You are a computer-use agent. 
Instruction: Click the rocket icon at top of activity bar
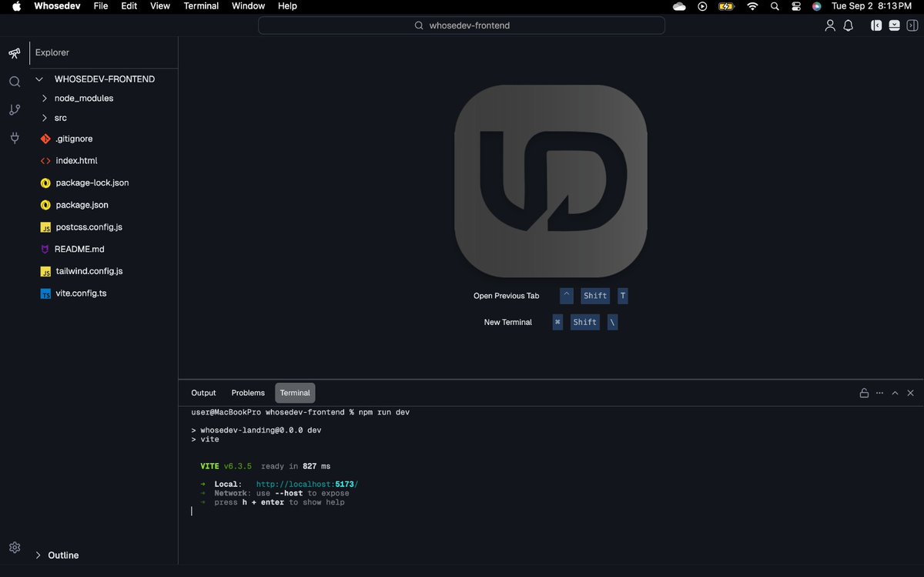point(14,53)
